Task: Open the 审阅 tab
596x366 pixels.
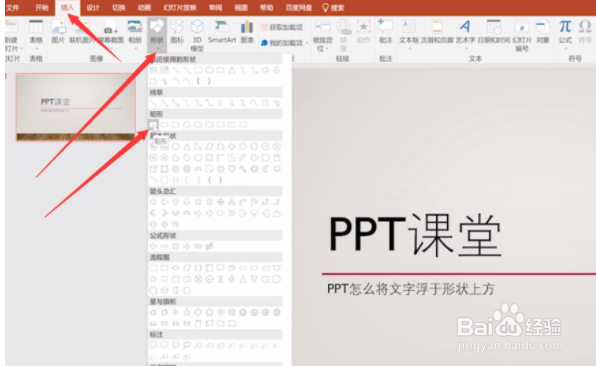Action: (x=216, y=7)
